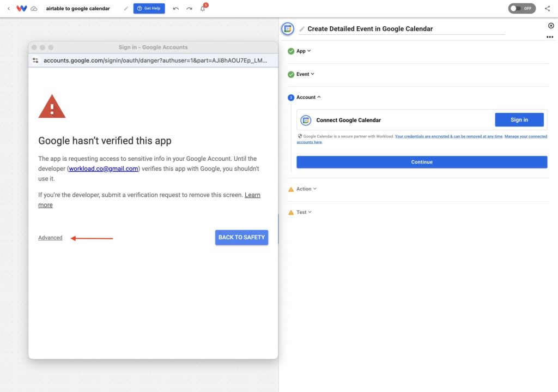This screenshot has height=392, width=558.
Task: Expand the App section
Action: coord(304,51)
